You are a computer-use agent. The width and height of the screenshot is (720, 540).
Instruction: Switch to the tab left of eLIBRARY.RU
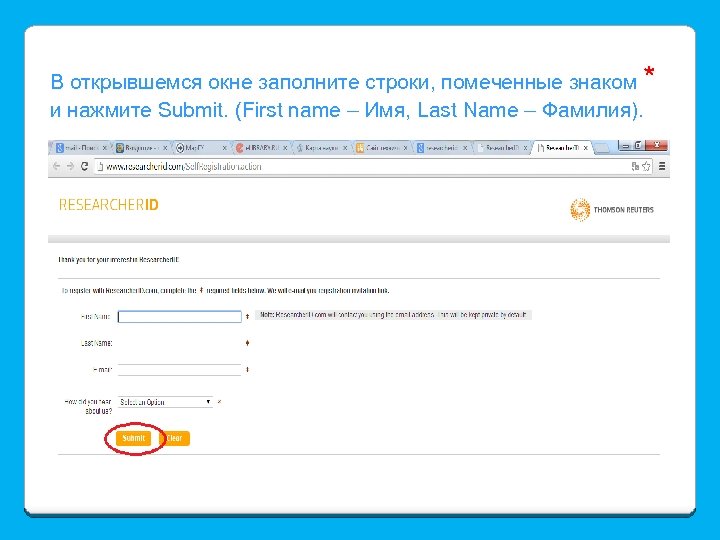201,148
